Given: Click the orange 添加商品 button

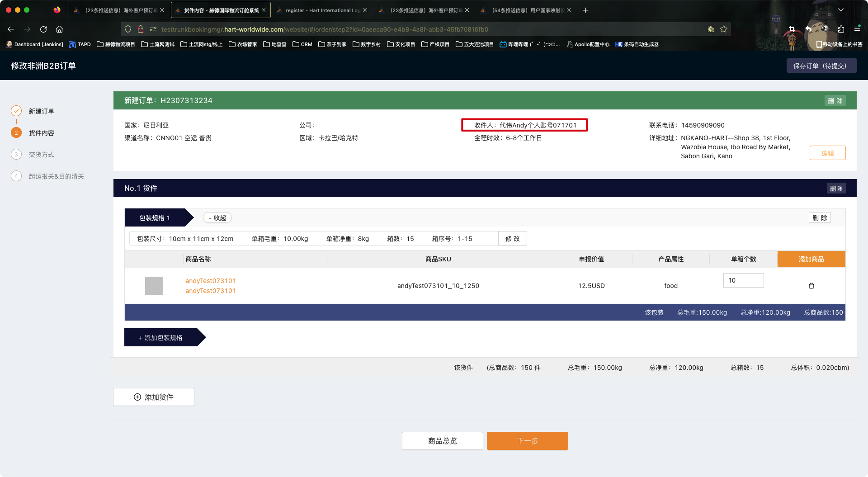Looking at the screenshot, I should (x=811, y=259).
